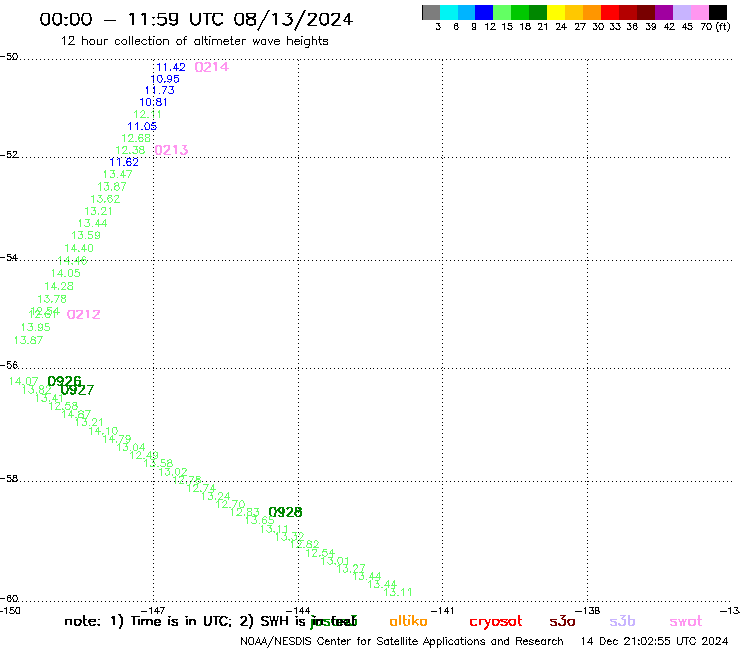Select the light green 15 ft color swatch

pos(502,12)
